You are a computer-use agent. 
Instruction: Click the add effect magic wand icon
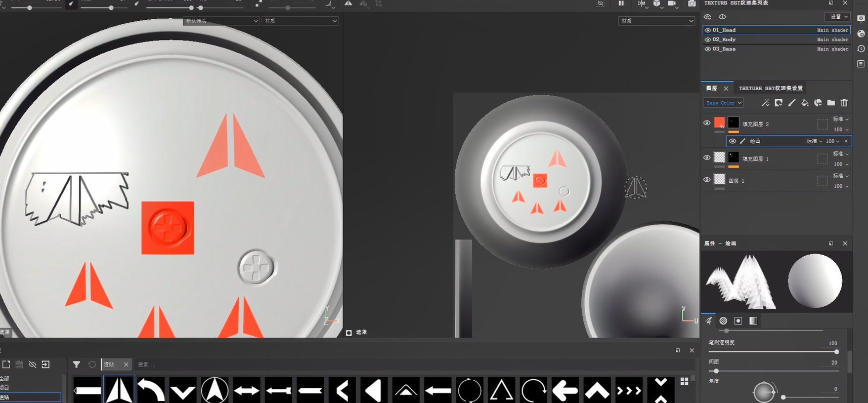[765, 103]
